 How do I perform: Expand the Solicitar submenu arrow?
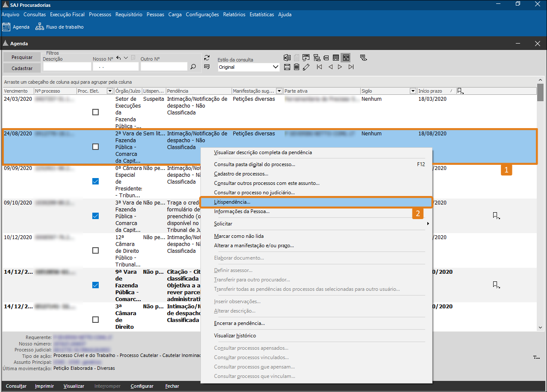point(428,224)
